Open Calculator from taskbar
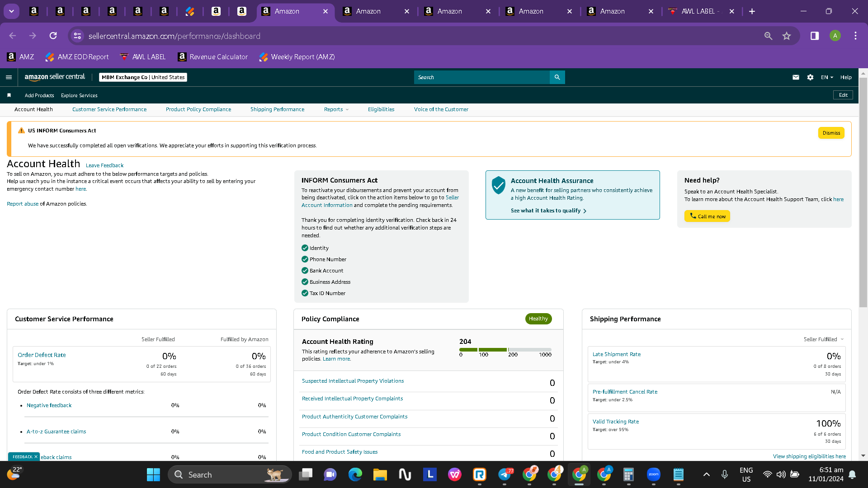 [x=628, y=474]
